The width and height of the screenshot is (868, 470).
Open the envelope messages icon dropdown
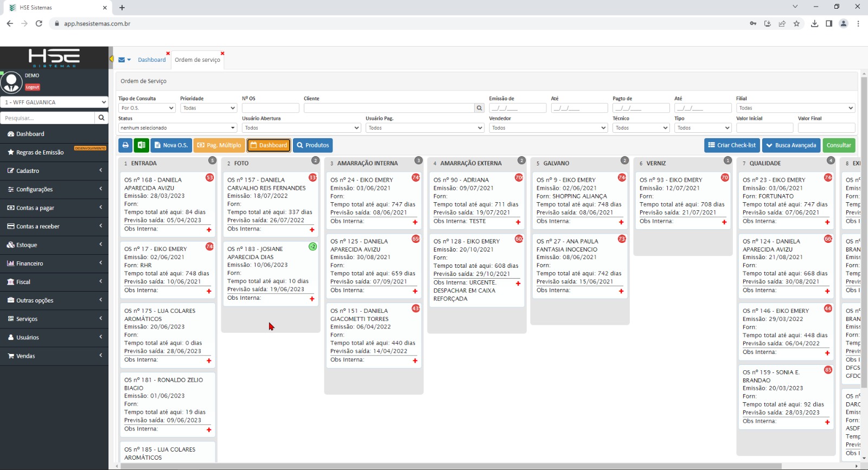124,60
